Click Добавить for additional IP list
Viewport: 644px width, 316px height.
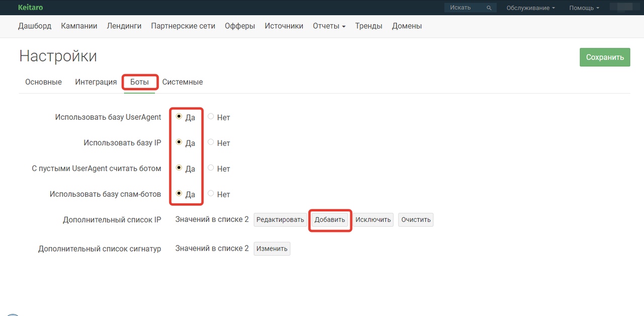330,220
